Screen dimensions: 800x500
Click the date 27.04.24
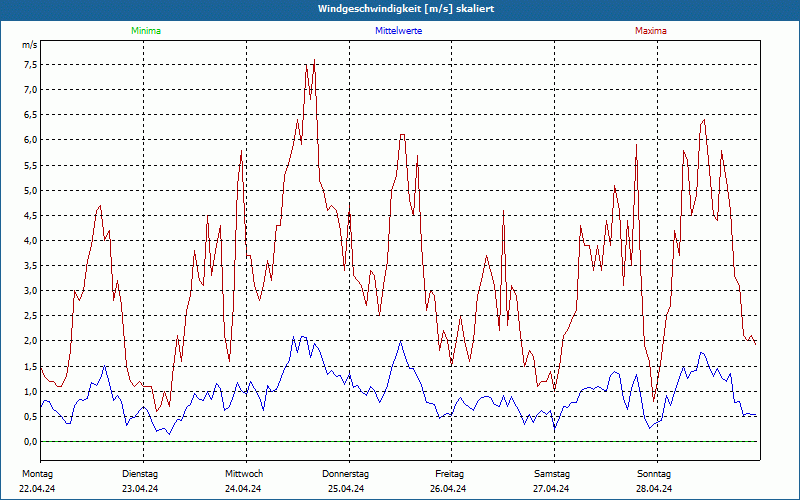(x=551, y=489)
